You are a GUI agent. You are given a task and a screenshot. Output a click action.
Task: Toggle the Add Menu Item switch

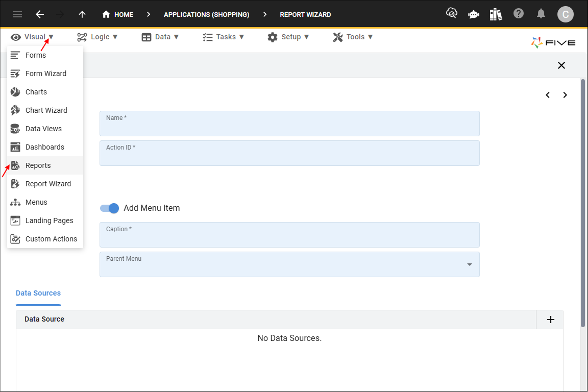[x=110, y=208]
